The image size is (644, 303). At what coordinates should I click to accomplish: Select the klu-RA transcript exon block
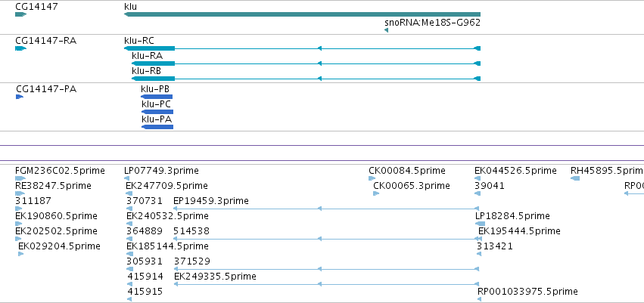153,63
